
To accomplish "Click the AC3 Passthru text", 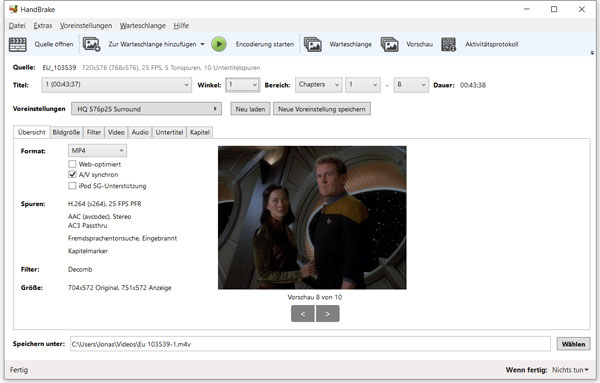I will (88, 225).
